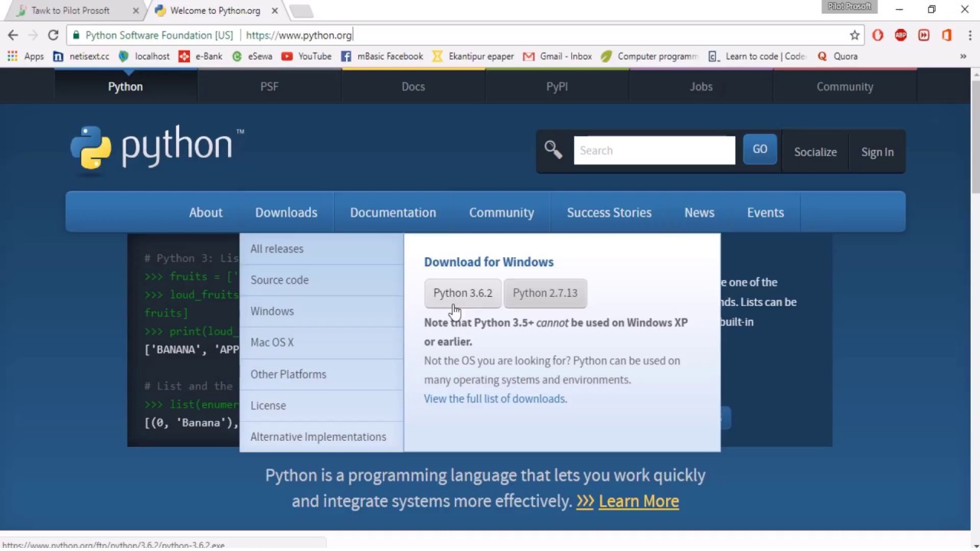The image size is (980, 551).
Task: Open View the full list of downloads link
Action: point(495,399)
